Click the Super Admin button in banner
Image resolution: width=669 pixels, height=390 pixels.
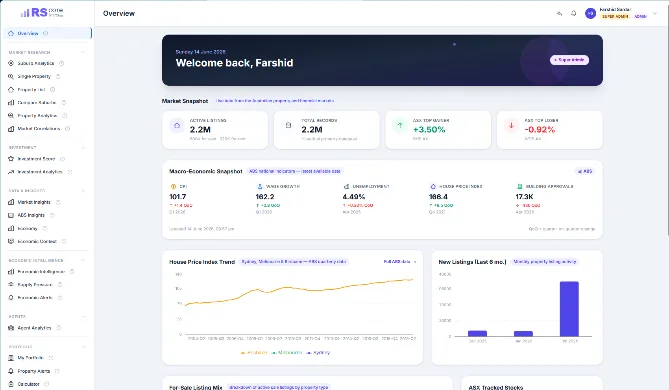click(569, 60)
